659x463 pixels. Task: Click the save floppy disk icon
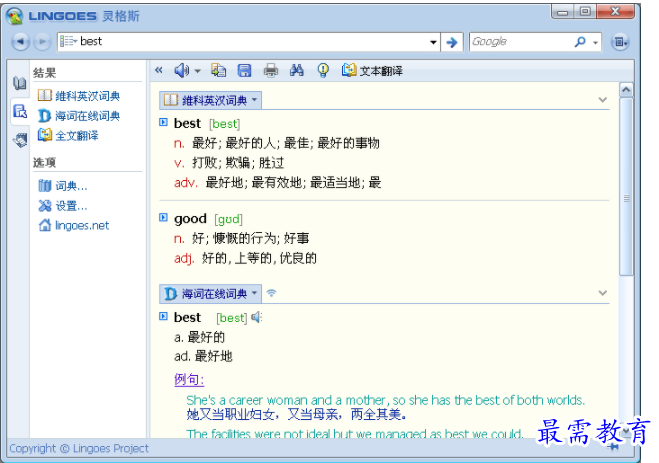click(244, 70)
